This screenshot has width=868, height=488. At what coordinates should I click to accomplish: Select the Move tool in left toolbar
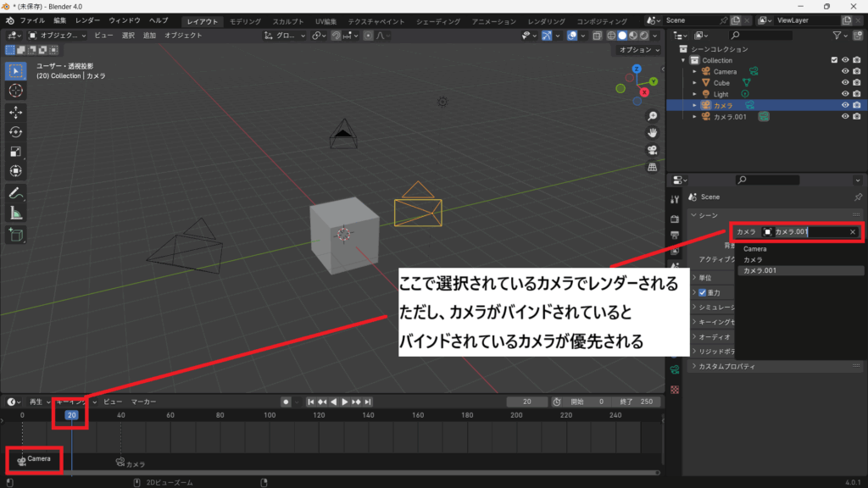(16, 112)
